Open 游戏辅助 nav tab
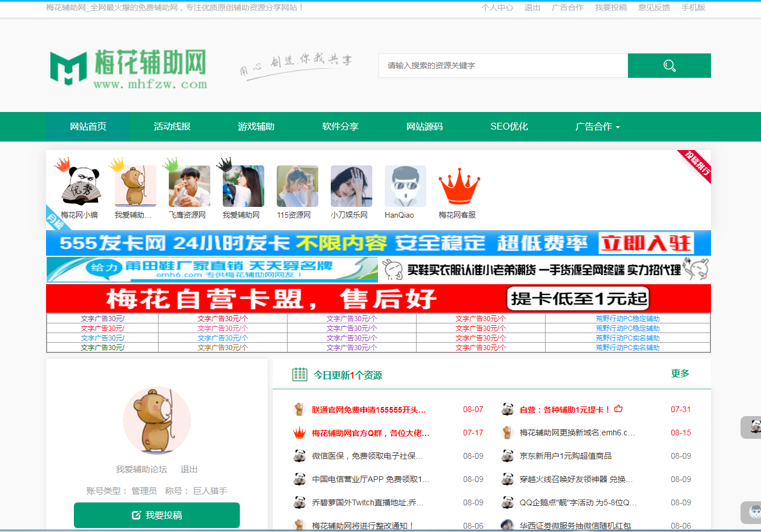Image resolution: width=761 pixels, height=532 pixels. click(256, 127)
